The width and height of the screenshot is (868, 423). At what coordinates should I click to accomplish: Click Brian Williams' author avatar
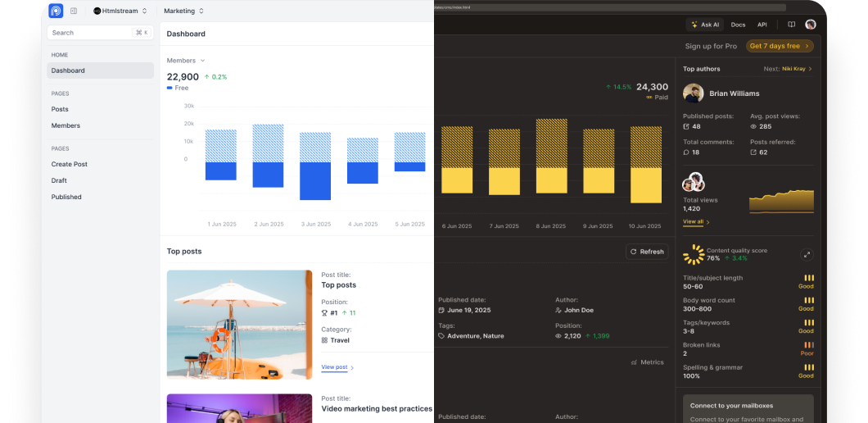tap(693, 93)
